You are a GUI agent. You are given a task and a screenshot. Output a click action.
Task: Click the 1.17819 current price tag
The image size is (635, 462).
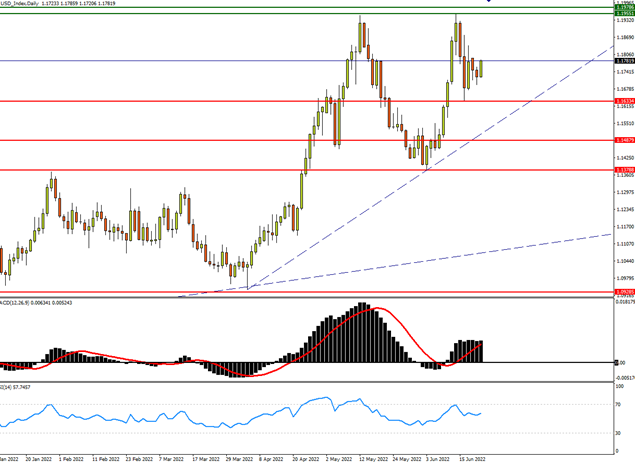[x=623, y=61]
